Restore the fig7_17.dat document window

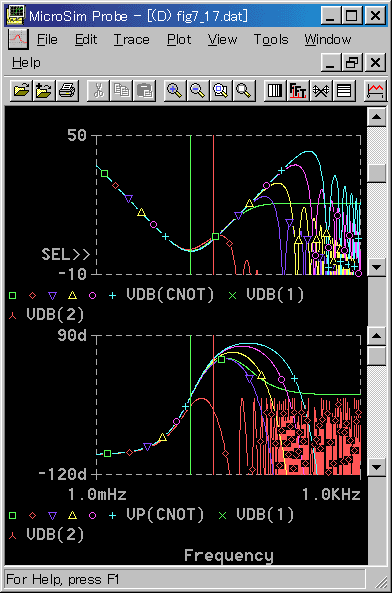tap(353, 62)
